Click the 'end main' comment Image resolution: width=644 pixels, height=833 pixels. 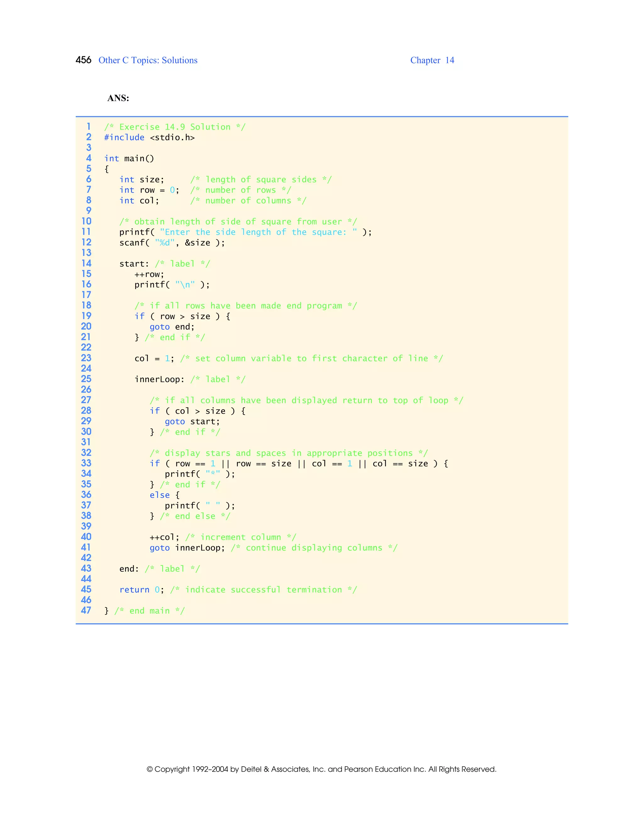(150, 611)
